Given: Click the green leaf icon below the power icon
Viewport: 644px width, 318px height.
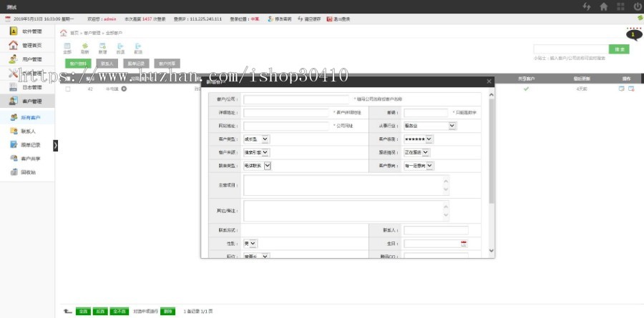Looking at the screenshot, I should click(x=640, y=18).
